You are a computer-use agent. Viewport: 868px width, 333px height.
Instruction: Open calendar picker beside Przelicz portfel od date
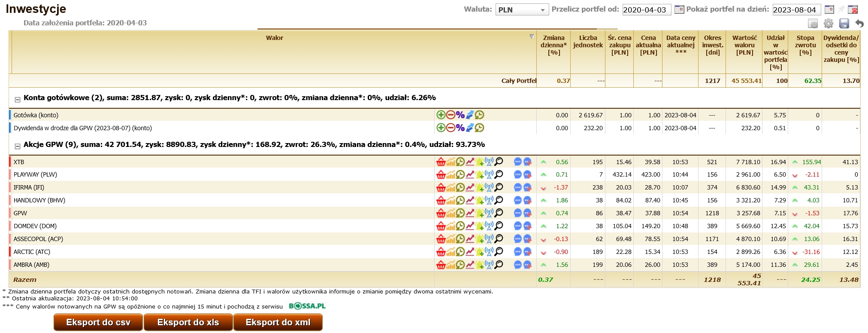679,9
